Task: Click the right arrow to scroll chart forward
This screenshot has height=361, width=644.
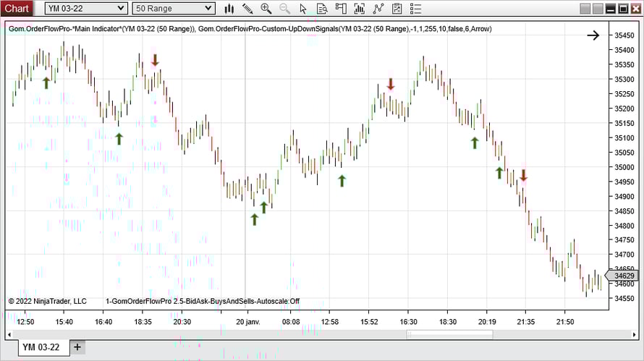Action: coord(593,35)
